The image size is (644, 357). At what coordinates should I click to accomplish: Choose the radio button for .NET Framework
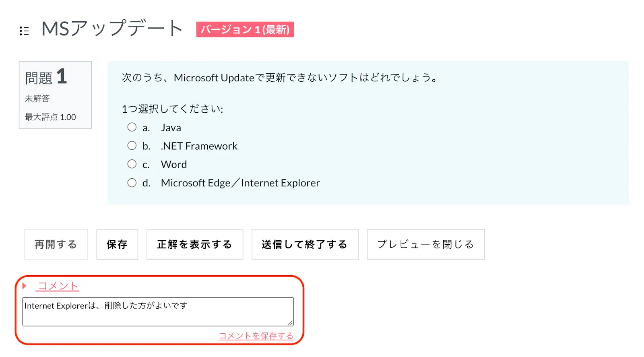pyautogui.click(x=132, y=146)
